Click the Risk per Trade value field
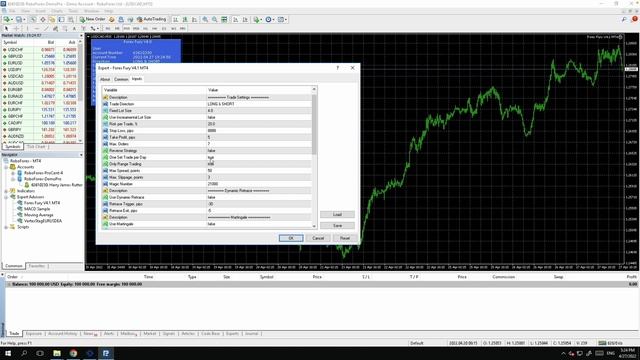640x360 pixels. tap(259, 124)
